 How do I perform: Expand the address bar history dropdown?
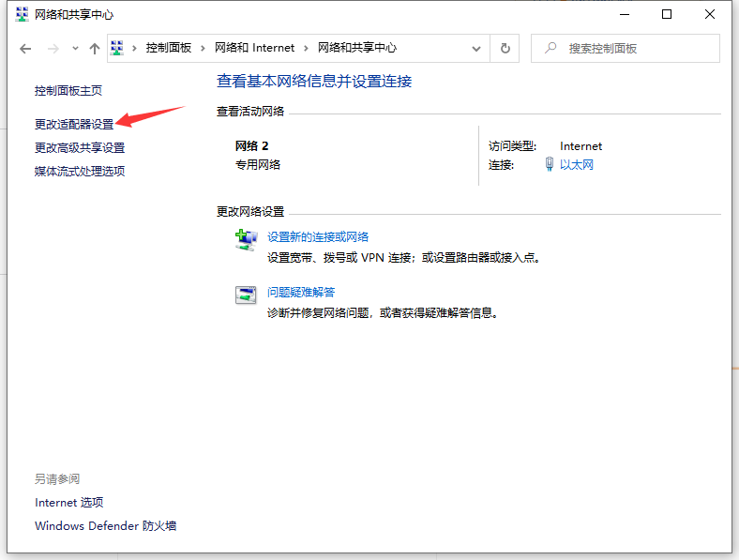pyautogui.click(x=477, y=48)
